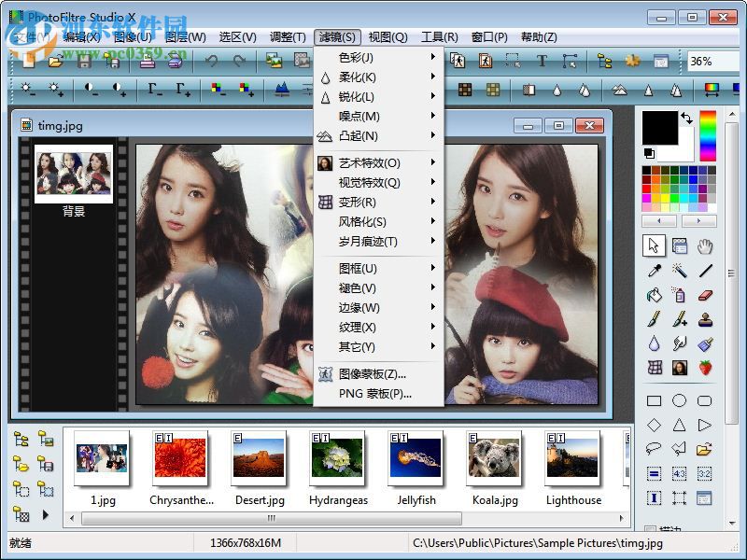Select the Paint Bucket fill tool
747x560 pixels.
654,296
